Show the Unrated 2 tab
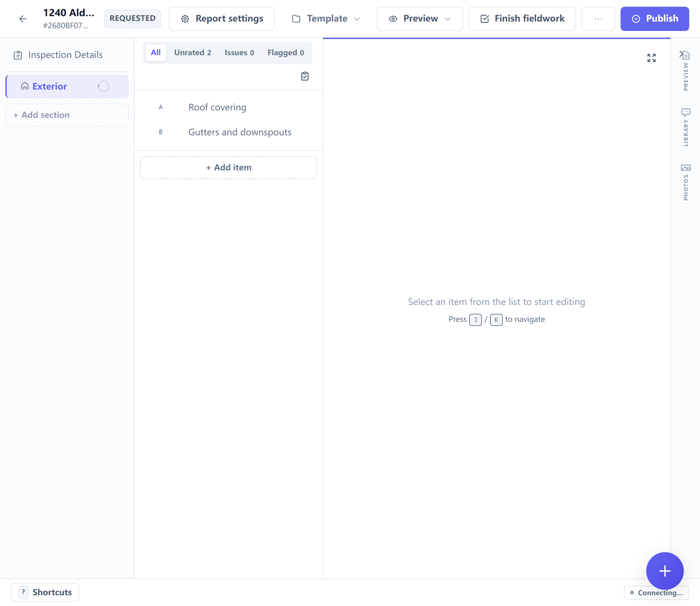700x606 pixels. 193,53
